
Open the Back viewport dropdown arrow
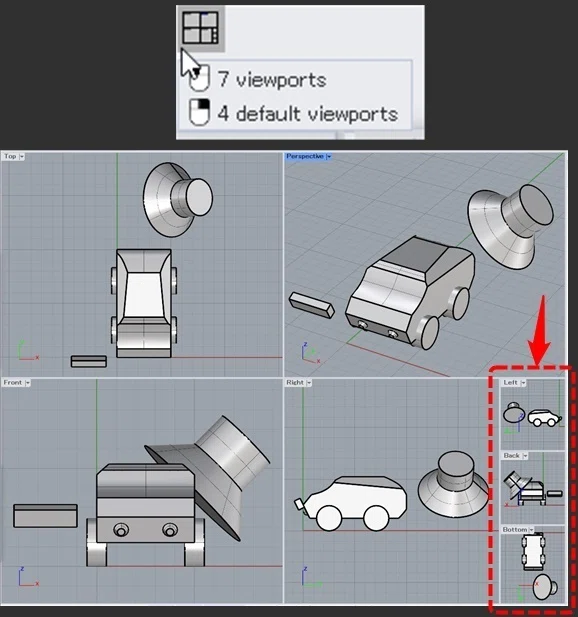[x=525, y=456]
